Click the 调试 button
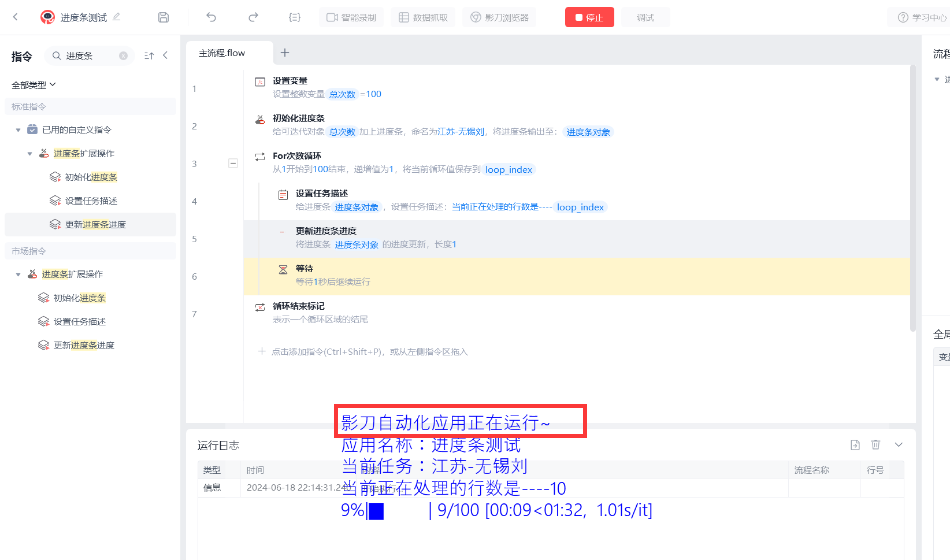 coord(645,17)
